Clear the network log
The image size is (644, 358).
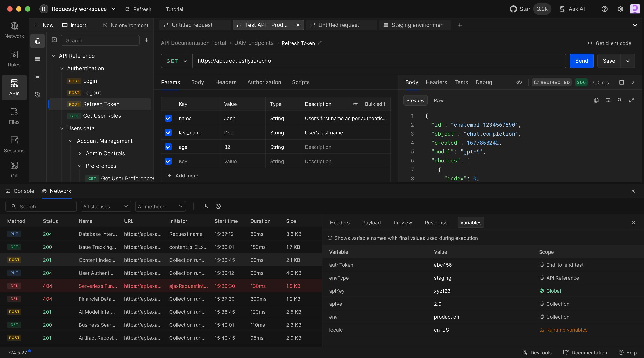pyautogui.click(x=218, y=206)
